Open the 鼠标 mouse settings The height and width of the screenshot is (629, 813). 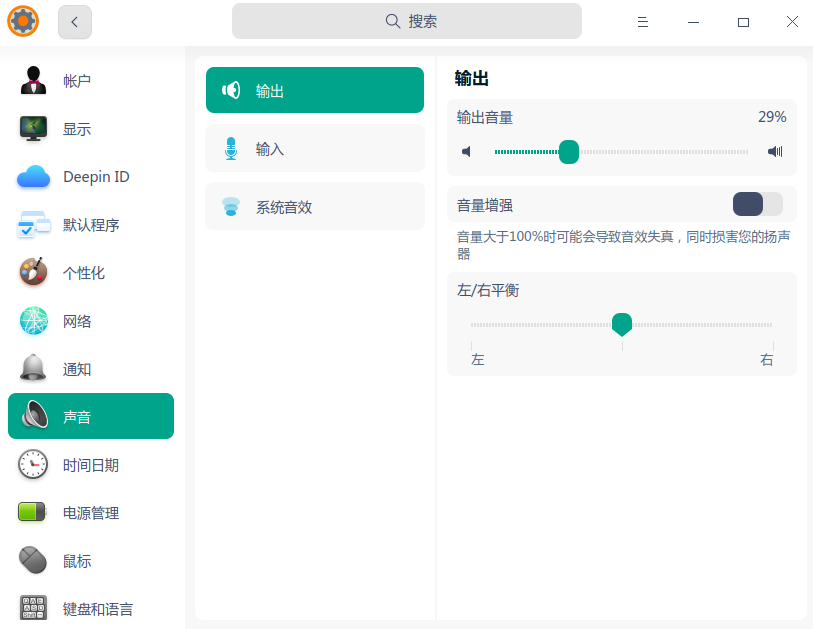point(91,561)
